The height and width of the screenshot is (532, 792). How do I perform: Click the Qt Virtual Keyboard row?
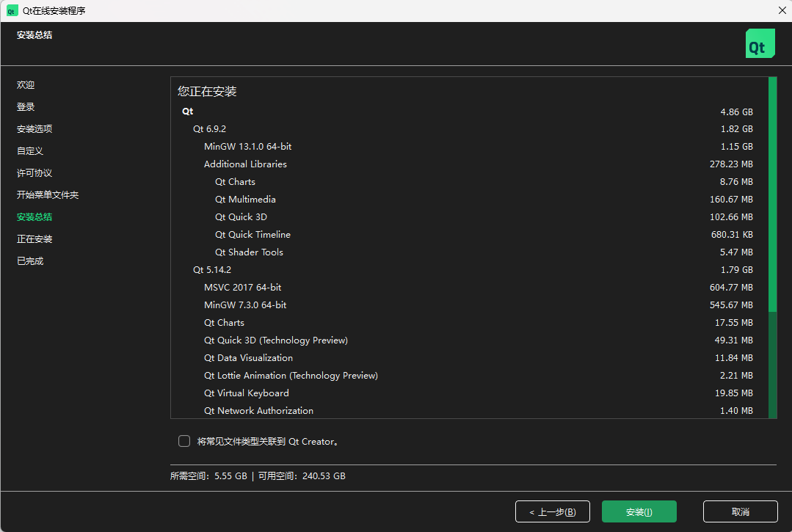click(469, 393)
